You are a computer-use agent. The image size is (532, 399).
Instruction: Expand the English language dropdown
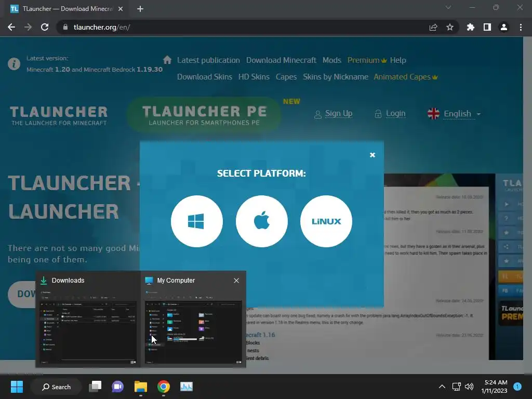tap(454, 114)
